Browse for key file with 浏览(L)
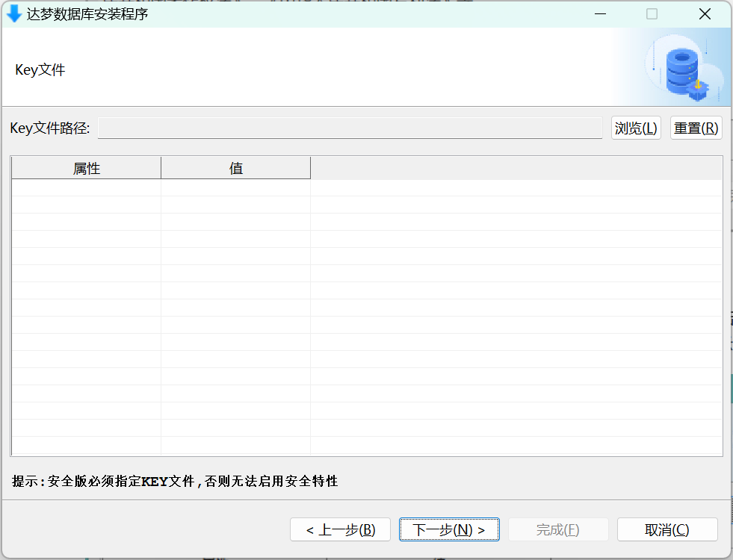This screenshot has width=733, height=560. click(636, 128)
